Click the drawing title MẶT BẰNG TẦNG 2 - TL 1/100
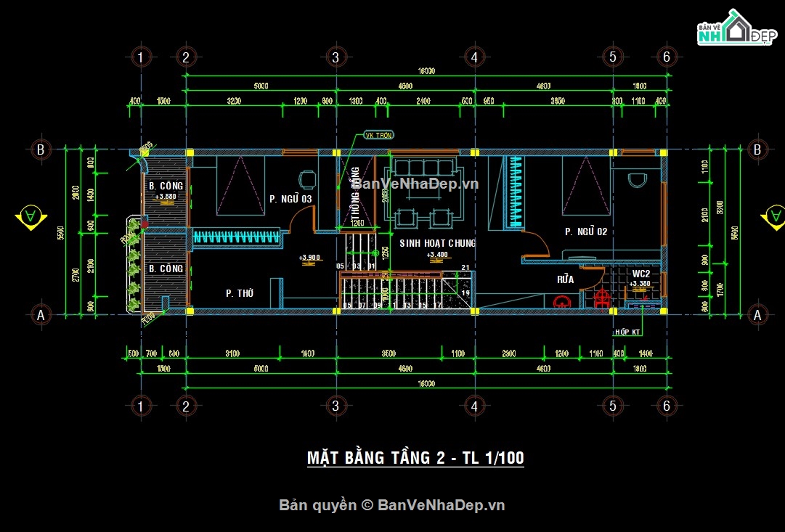The width and height of the screenshot is (785, 532). point(415,458)
